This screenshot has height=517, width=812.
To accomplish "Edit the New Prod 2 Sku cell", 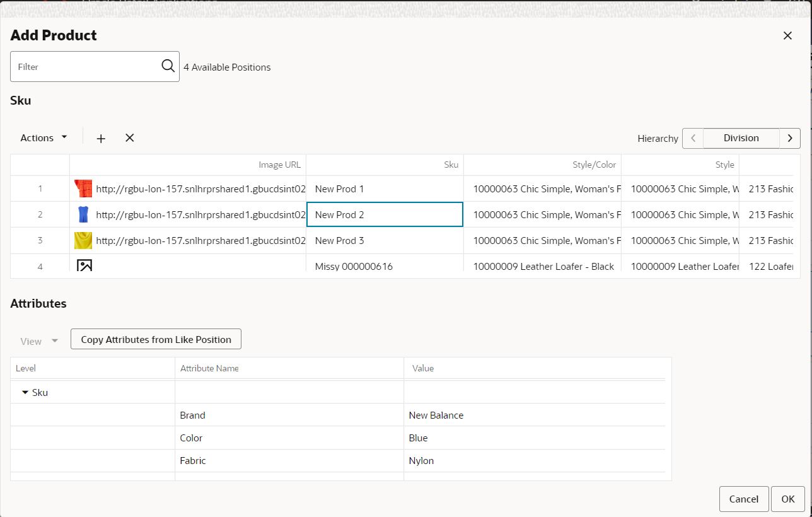I will pos(385,214).
